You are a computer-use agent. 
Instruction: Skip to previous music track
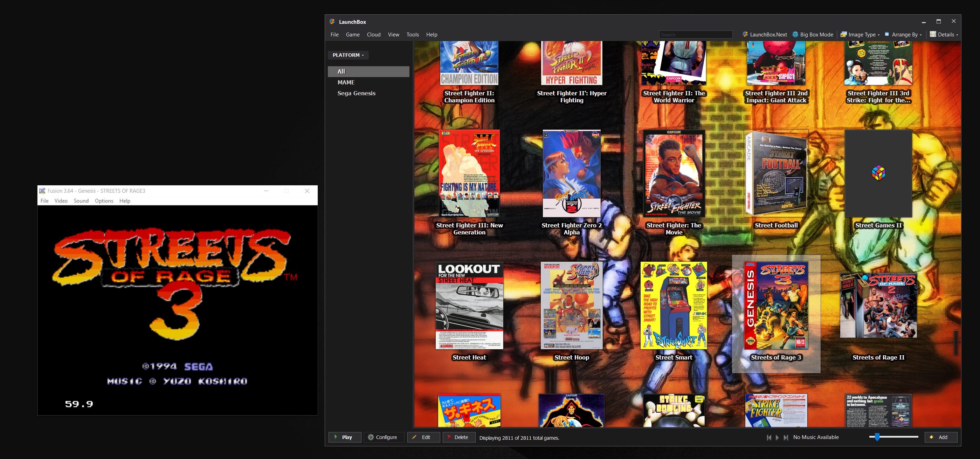(x=769, y=437)
